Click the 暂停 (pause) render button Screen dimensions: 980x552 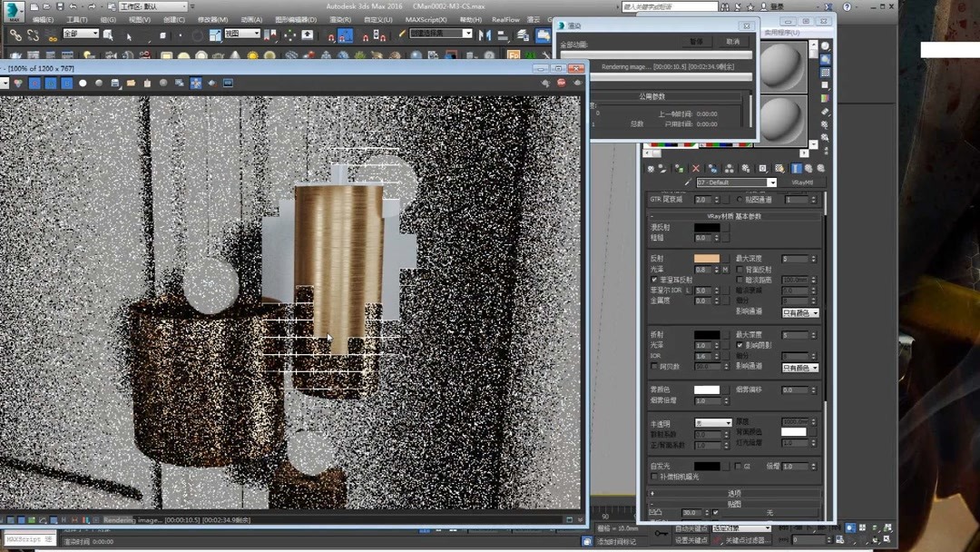tap(696, 42)
